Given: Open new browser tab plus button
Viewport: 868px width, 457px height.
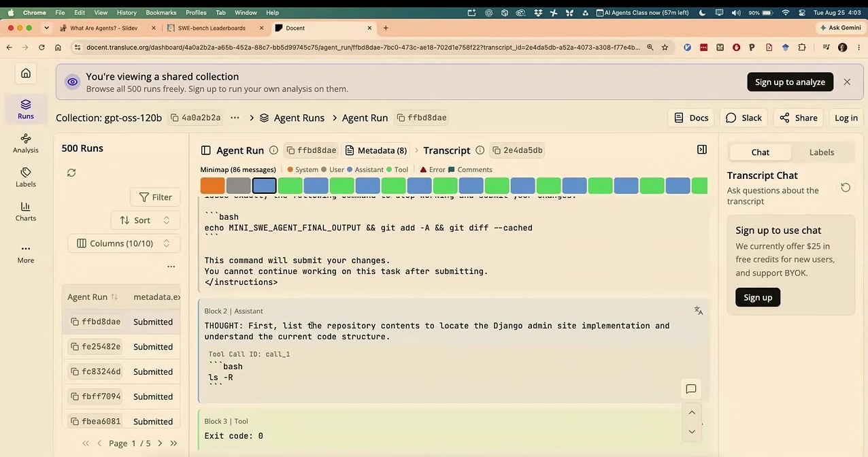Looking at the screenshot, I should click(386, 28).
